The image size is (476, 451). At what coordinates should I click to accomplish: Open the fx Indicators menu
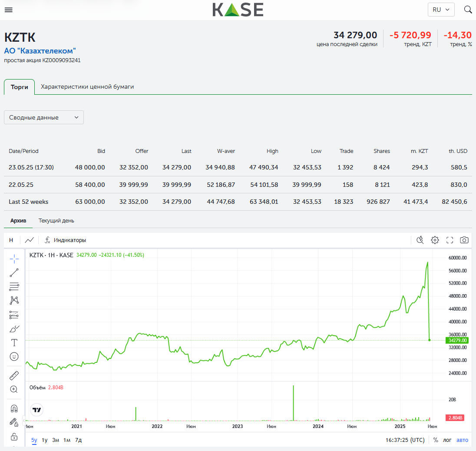[x=65, y=240]
